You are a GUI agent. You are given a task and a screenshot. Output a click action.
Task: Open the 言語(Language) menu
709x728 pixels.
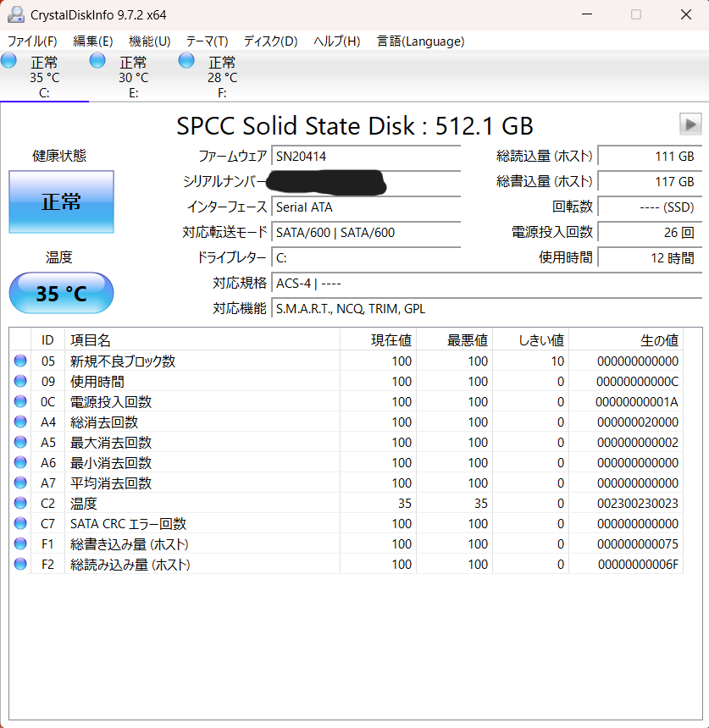pyautogui.click(x=435, y=41)
